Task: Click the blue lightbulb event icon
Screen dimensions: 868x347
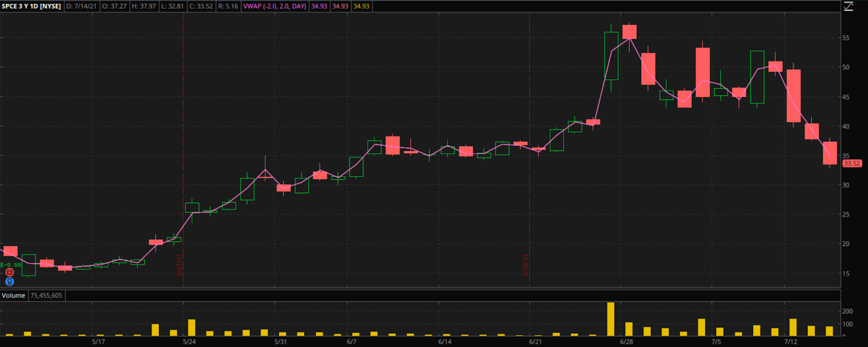Action: click(9, 281)
